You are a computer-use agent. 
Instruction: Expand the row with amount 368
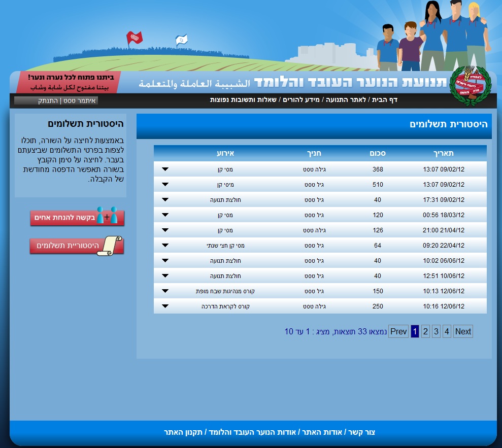click(x=165, y=169)
